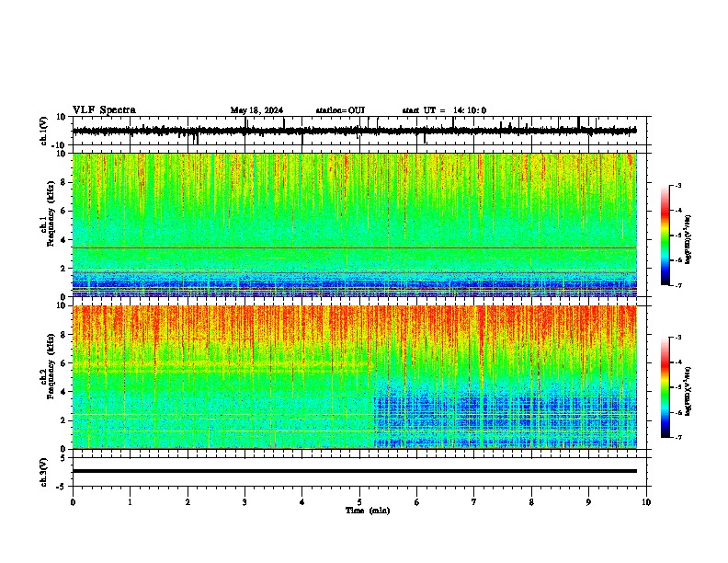The height and width of the screenshot is (563, 728).
Task: Click the red horizontal line near 3.4 kHz in ch.1
Action: click(355, 247)
